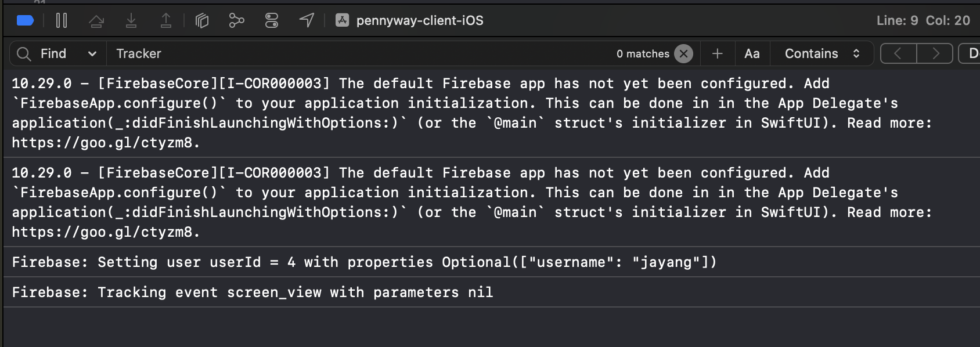Image resolution: width=980 pixels, height=347 pixels.
Task: Open the second https://goo.gl/ctyzm8 link
Action: 106,232
